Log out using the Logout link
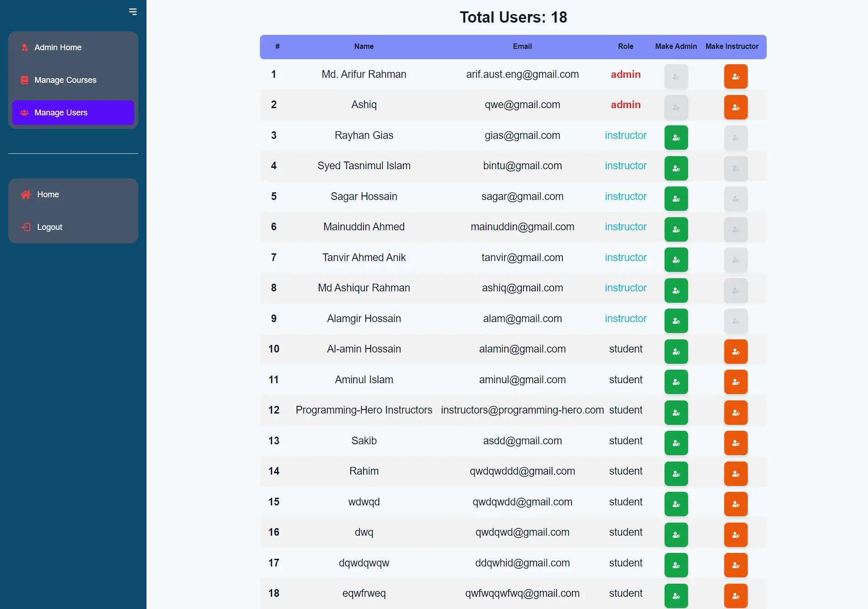 49,227
